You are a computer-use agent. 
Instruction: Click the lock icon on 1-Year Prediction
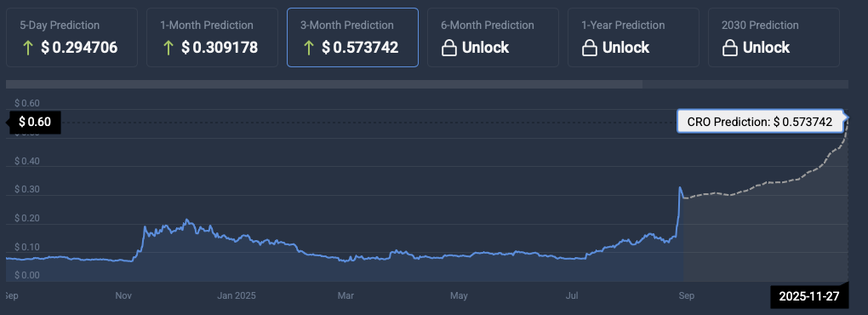pyautogui.click(x=589, y=49)
